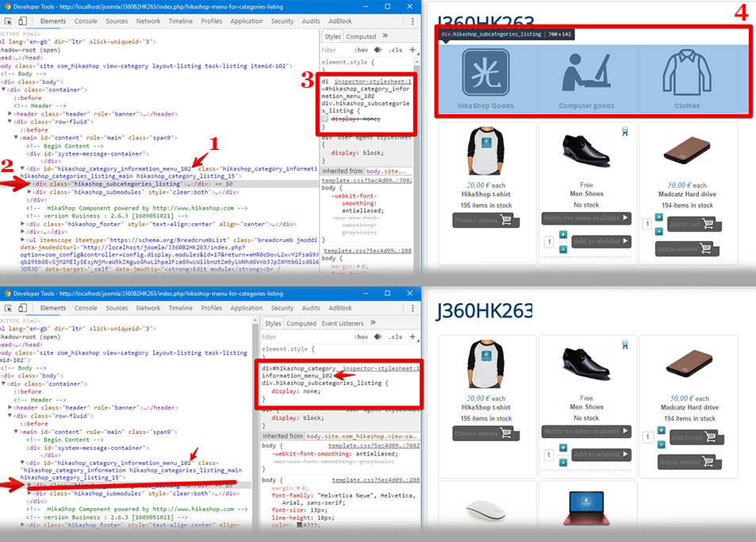Expand header node in bottom DOM tree
This screenshot has height=542, width=756.
pyautogui.click(x=10, y=408)
